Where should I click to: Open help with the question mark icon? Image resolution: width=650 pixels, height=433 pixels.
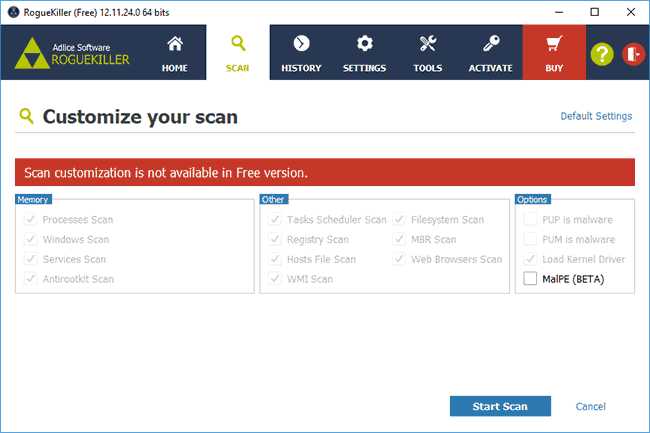click(603, 55)
